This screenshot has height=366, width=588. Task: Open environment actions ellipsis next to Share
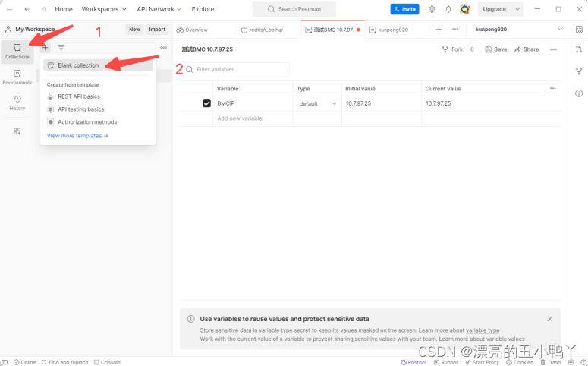tap(554, 49)
